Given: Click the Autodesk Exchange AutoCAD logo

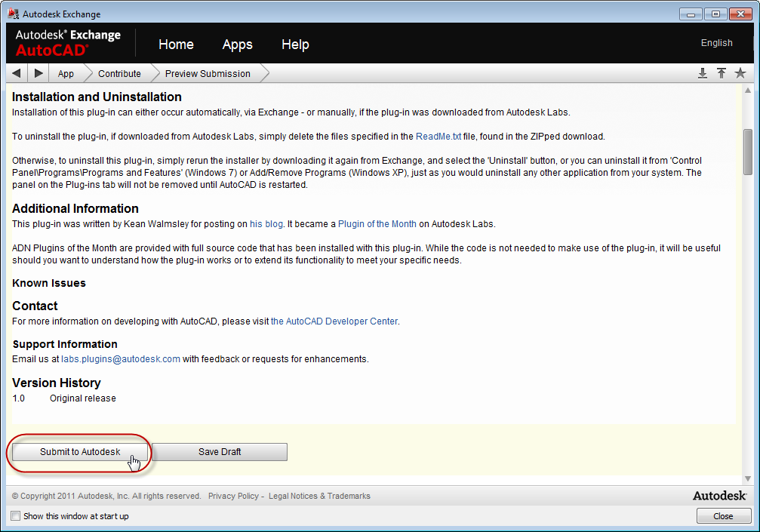Looking at the screenshot, I should click(68, 43).
